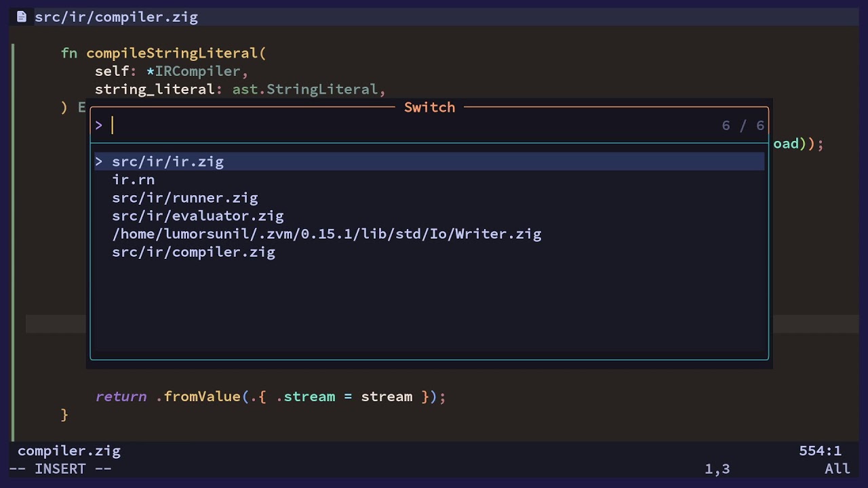
Task: Click the selection caret beside src/ir/ir.zig
Action: [x=99, y=161]
